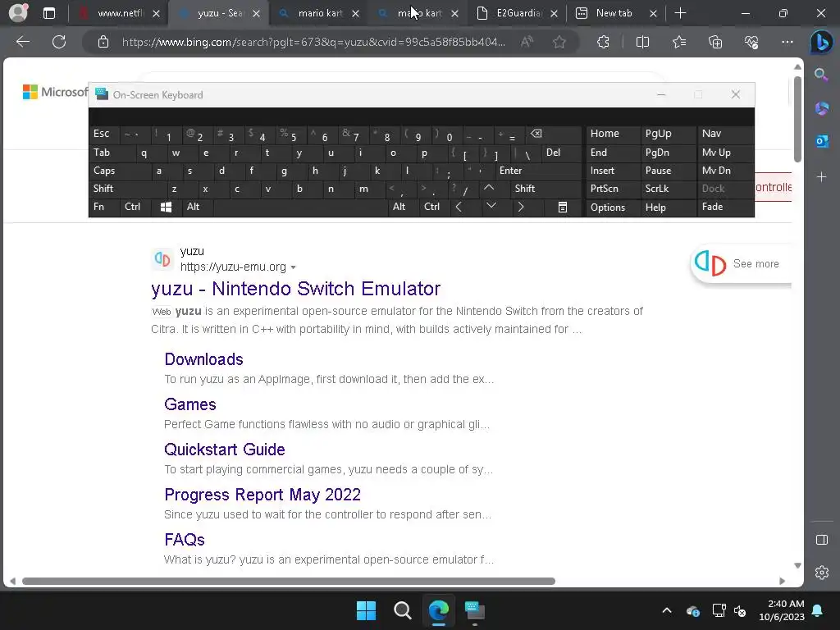Open a new browser tab
This screenshot has width=840, height=630.
pyautogui.click(x=680, y=13)
